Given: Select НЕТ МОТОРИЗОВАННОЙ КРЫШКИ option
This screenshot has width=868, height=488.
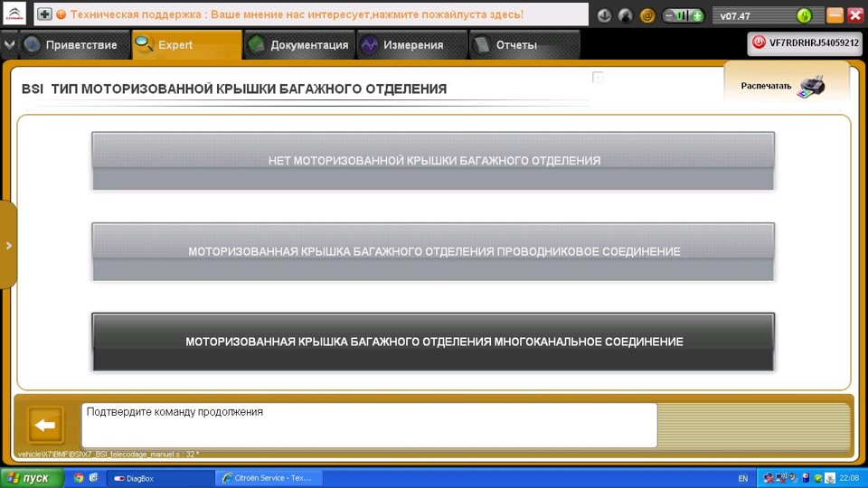Looking at the screenshot, I should [433, 161].
